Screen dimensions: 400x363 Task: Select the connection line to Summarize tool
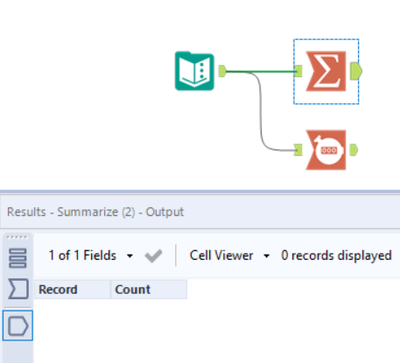[x=261, y=71]
